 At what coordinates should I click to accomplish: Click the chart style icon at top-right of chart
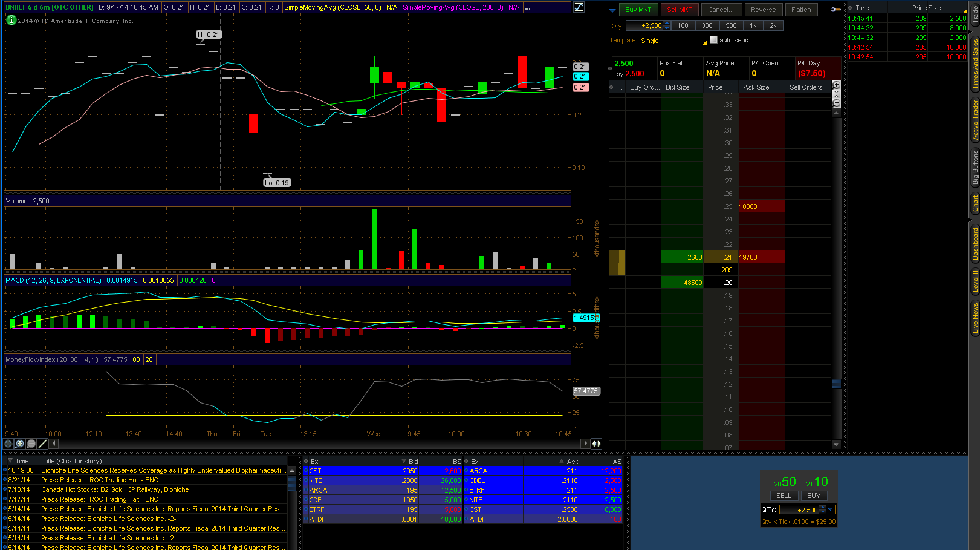point(579,7)
